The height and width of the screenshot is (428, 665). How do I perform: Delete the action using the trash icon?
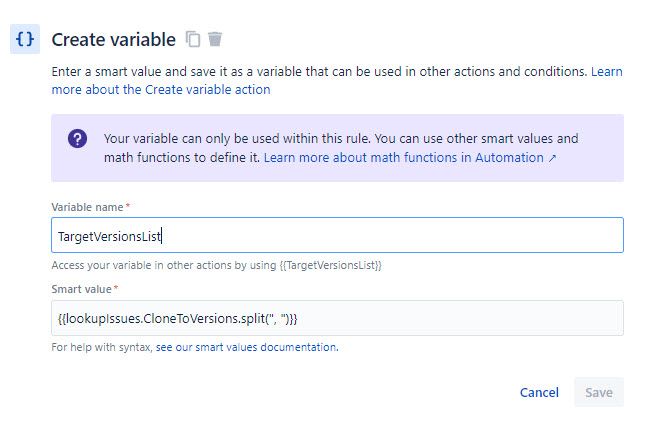click(215, 39)
